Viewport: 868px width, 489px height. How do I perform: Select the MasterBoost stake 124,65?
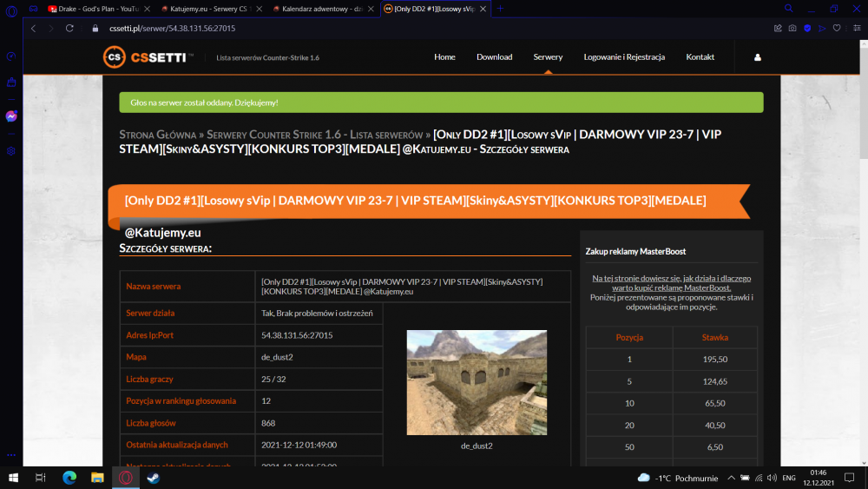pos(715,381)
